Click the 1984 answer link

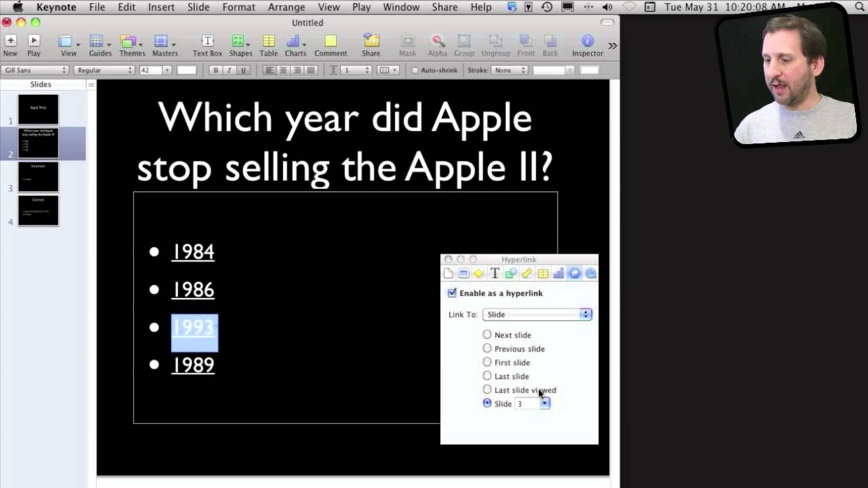pyautogui.click(x=193, y=251)
